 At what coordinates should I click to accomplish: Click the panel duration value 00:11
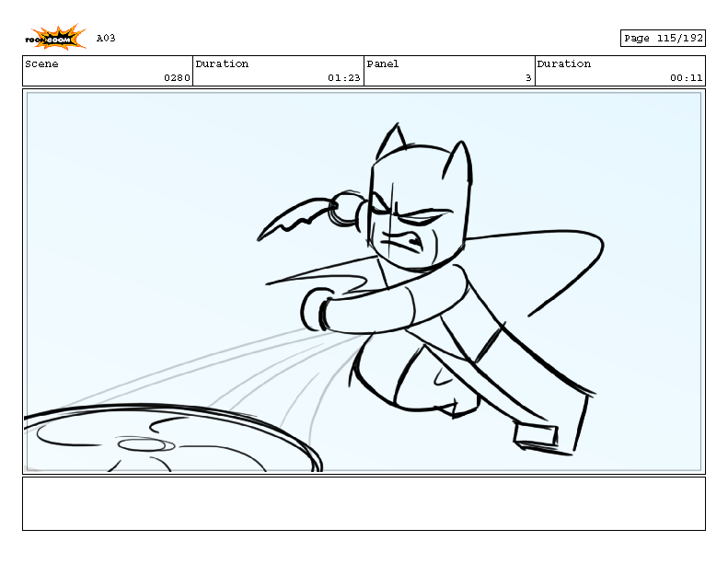click(686, 78)
